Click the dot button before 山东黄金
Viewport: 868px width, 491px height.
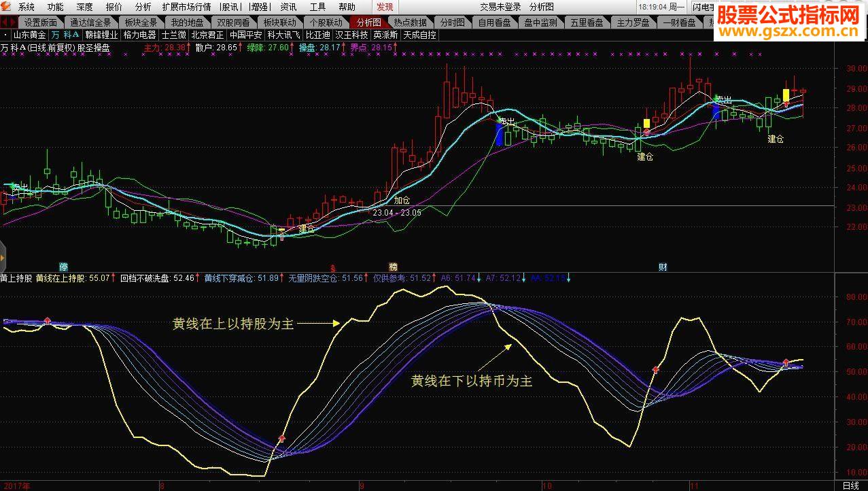[x=5, y=35]
